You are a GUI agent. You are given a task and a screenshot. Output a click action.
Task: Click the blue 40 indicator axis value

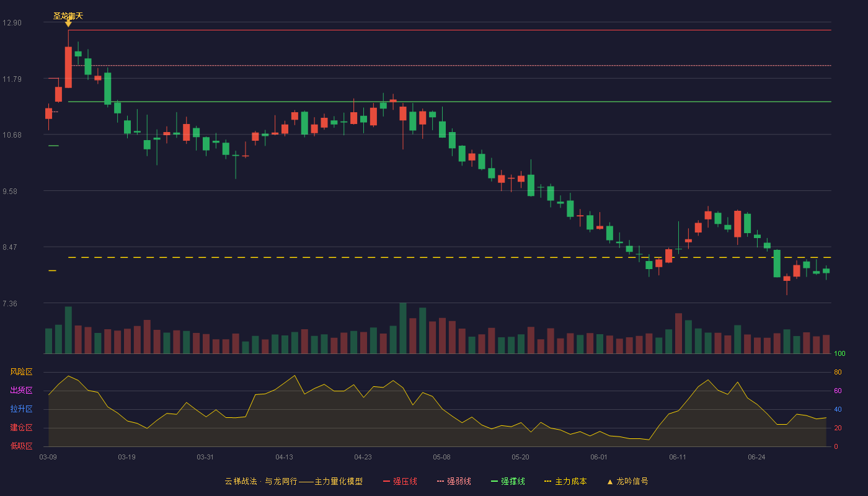(x=838, y=409)
